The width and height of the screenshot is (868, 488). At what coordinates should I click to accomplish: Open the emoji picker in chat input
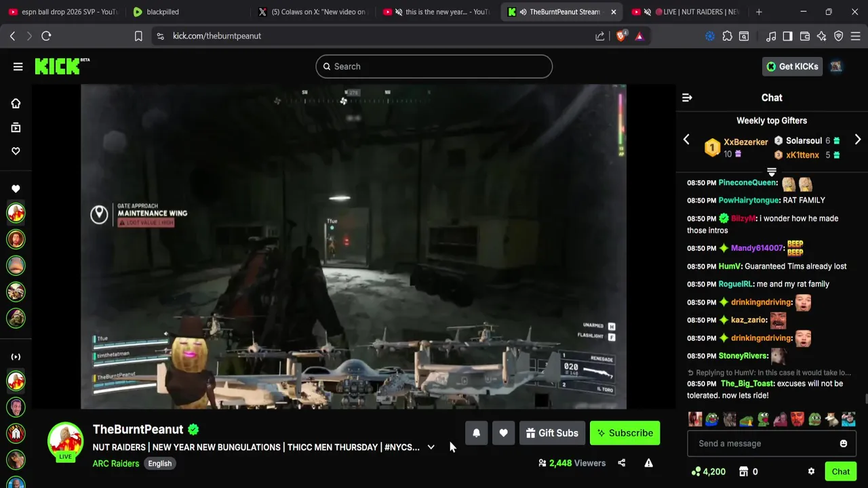844,443
